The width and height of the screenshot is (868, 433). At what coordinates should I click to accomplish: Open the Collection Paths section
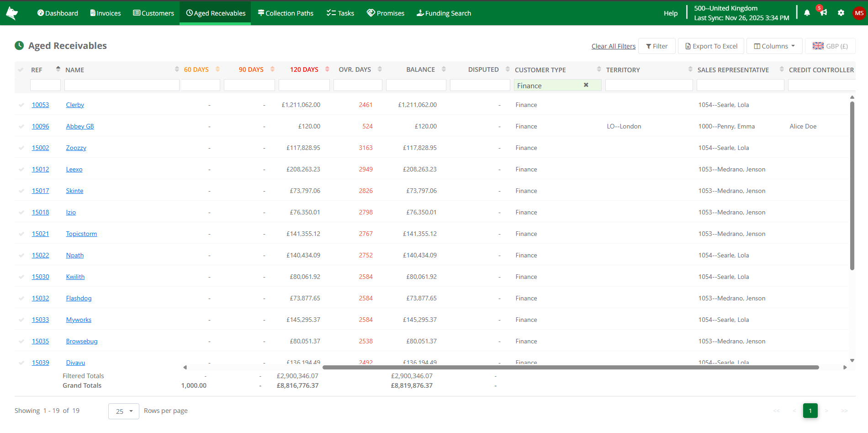coord(285,13)
